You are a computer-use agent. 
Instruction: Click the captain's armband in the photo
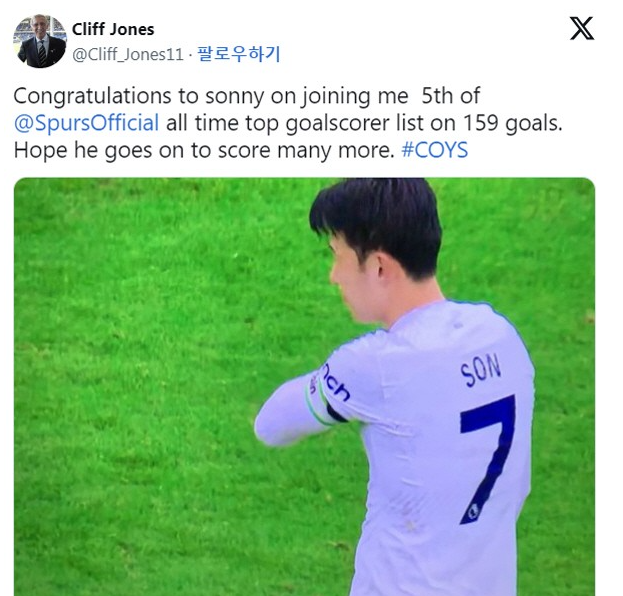click(x=322, y=399)
